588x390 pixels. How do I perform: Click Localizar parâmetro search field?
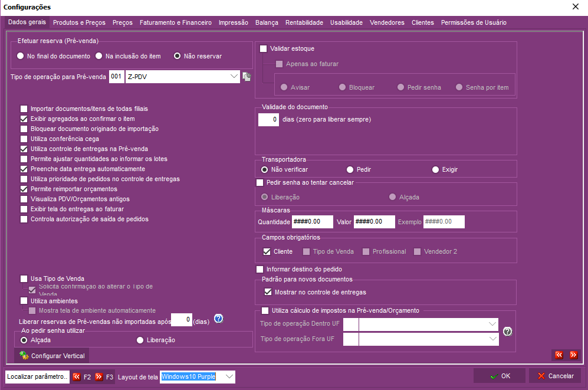(37, 376)
